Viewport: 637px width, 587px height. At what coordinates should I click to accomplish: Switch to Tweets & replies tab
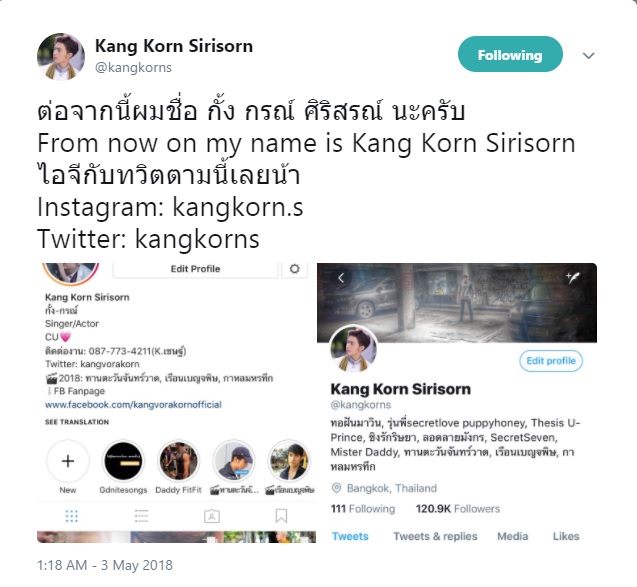[x=435, y=536]
